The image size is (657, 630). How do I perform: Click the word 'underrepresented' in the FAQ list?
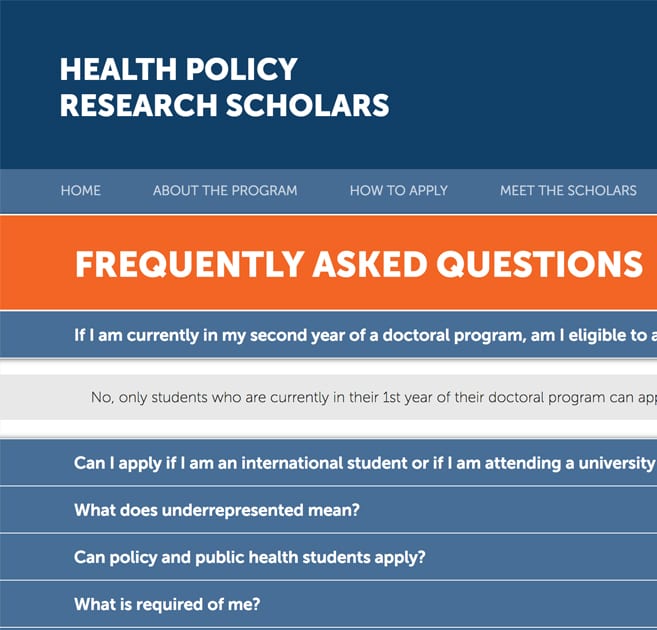(x=233, y=510)
